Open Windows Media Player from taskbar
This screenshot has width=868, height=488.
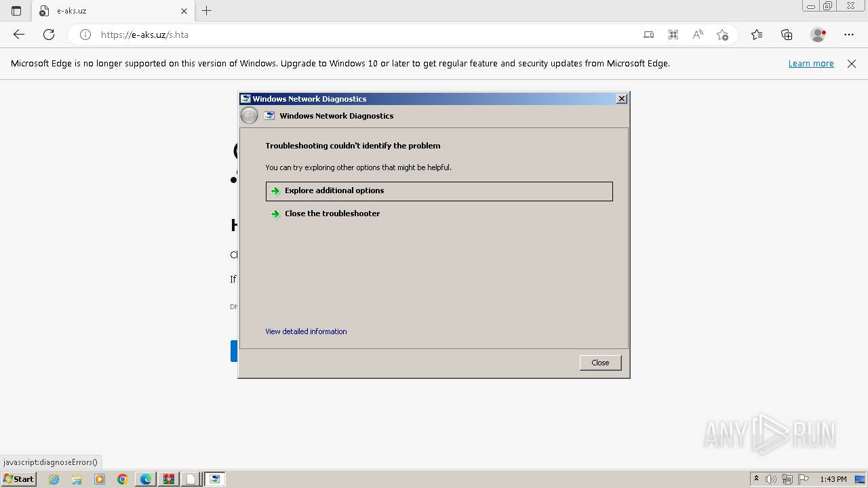(100, 479)
